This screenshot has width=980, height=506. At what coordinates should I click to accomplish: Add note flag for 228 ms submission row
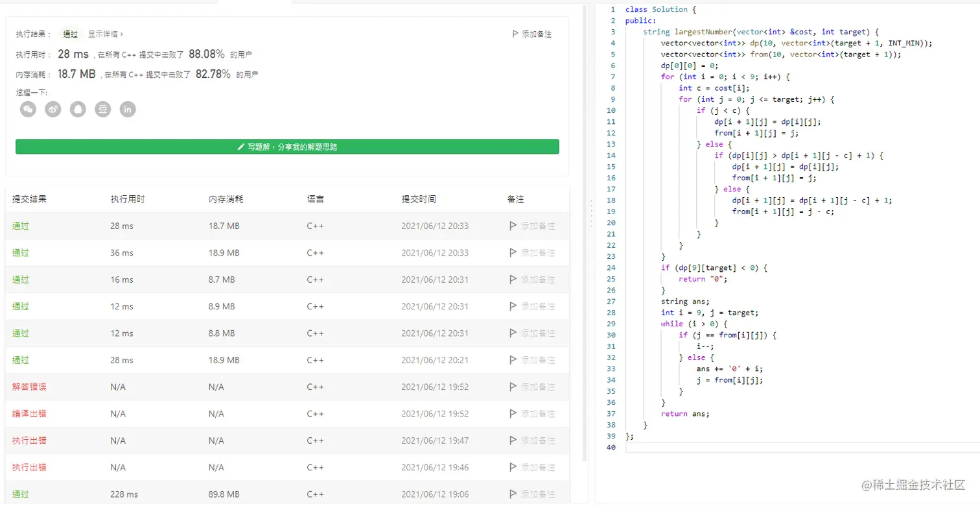coord(532,494)
